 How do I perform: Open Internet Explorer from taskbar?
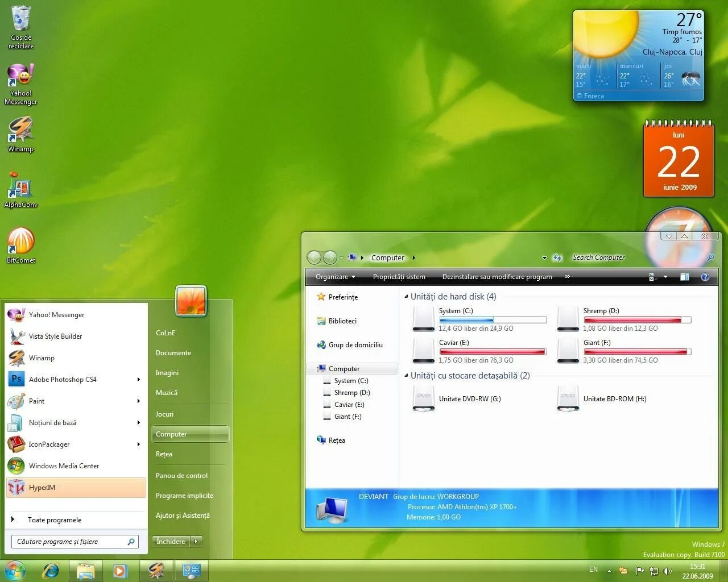pyautogui.click(x=51, y=571)
